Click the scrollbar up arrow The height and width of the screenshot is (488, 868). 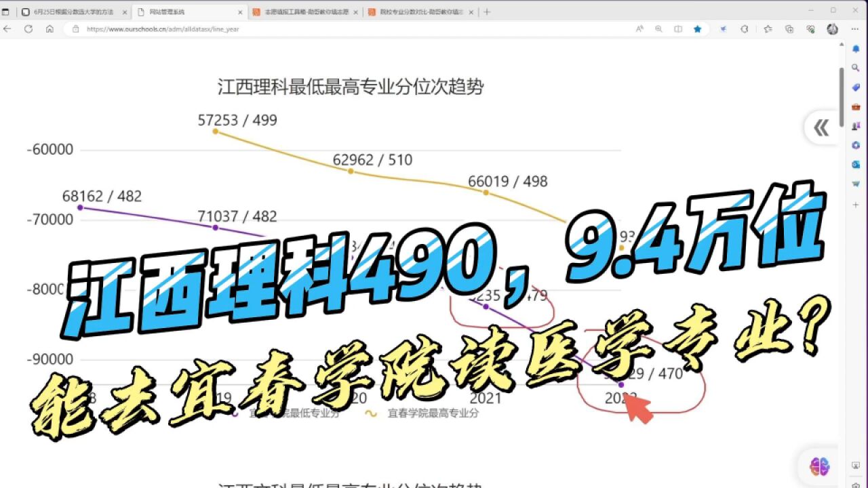[x=842, y=45]
